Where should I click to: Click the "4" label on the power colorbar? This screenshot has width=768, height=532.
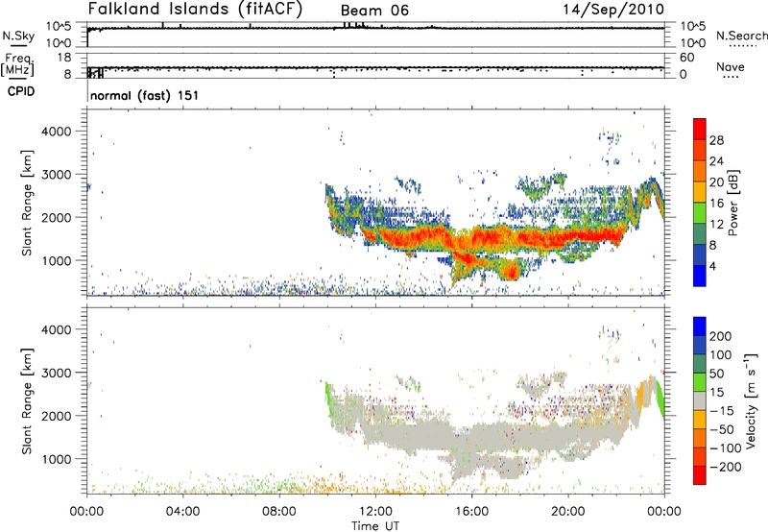click(712, 266)
